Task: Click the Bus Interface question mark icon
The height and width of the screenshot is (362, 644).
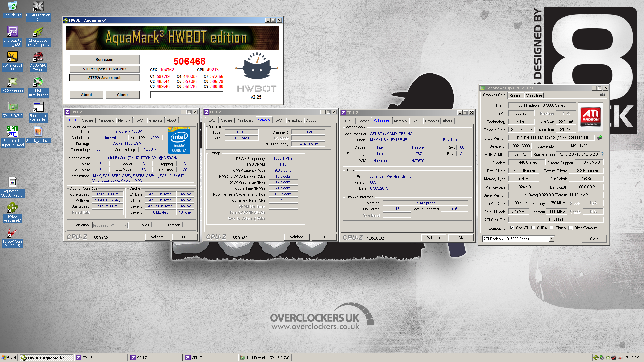Action: click(602, 154)
